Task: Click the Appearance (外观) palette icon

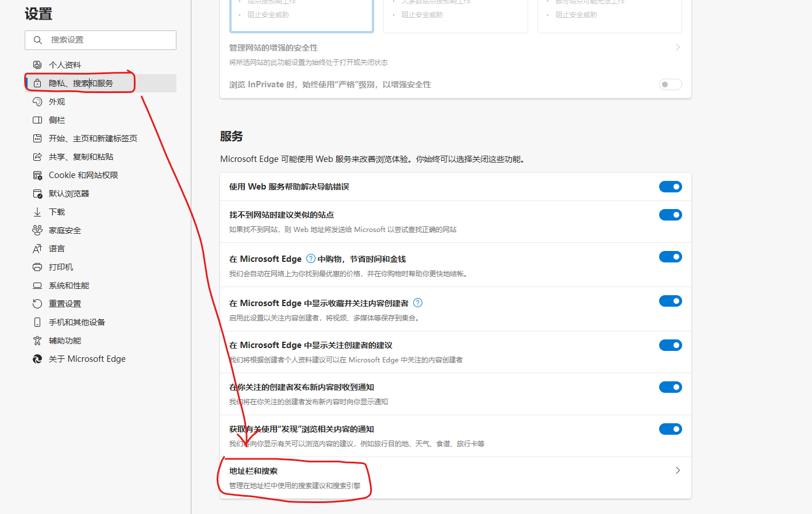Action: click(x=37, y=102)
